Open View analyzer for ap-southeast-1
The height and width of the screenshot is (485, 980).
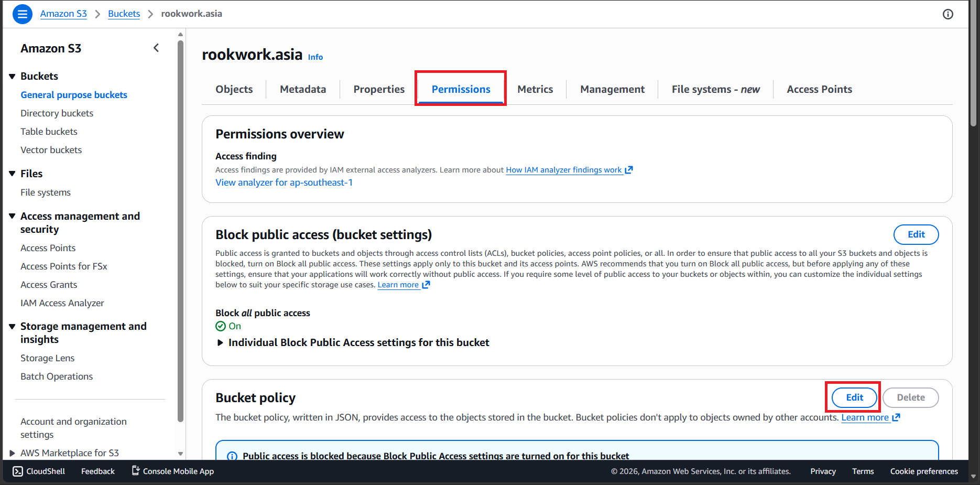(x=284, y=182)
